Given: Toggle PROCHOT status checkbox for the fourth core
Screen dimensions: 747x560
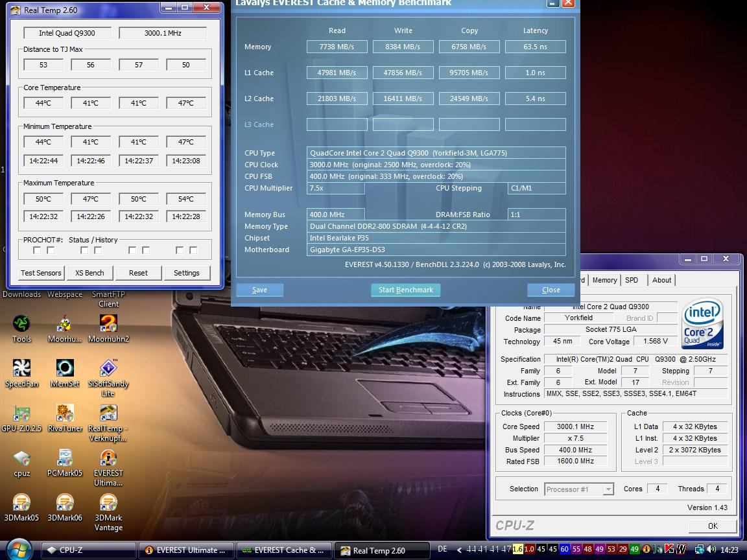Looking at the screenshot, I should pos(180,250).
